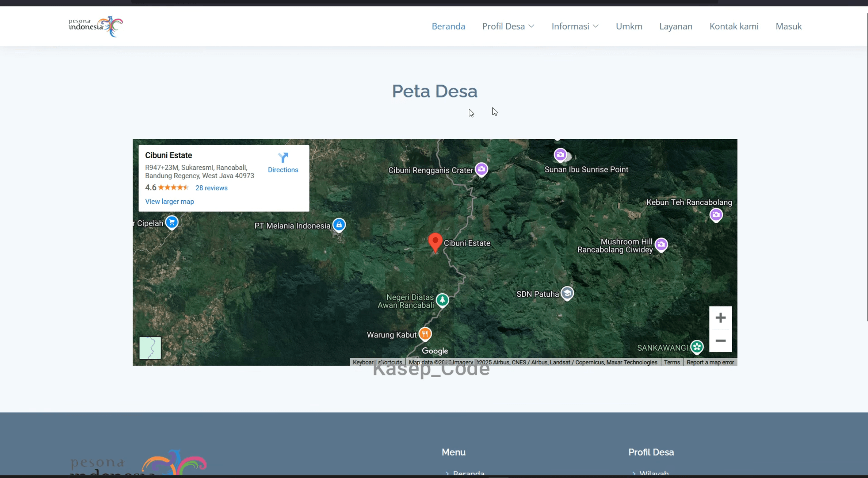Screen dimensions: 868x478
Task: Click the Peta Desa heading
Action: pos(435,91)
